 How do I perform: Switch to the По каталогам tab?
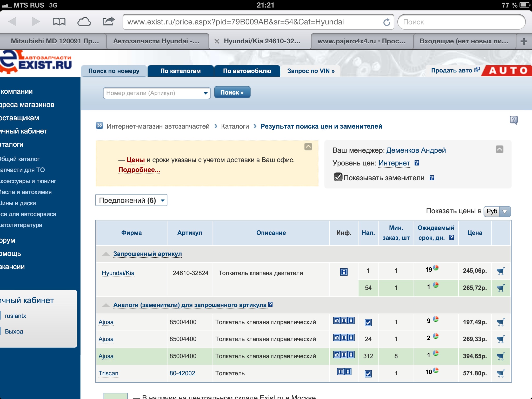(181, 71)
